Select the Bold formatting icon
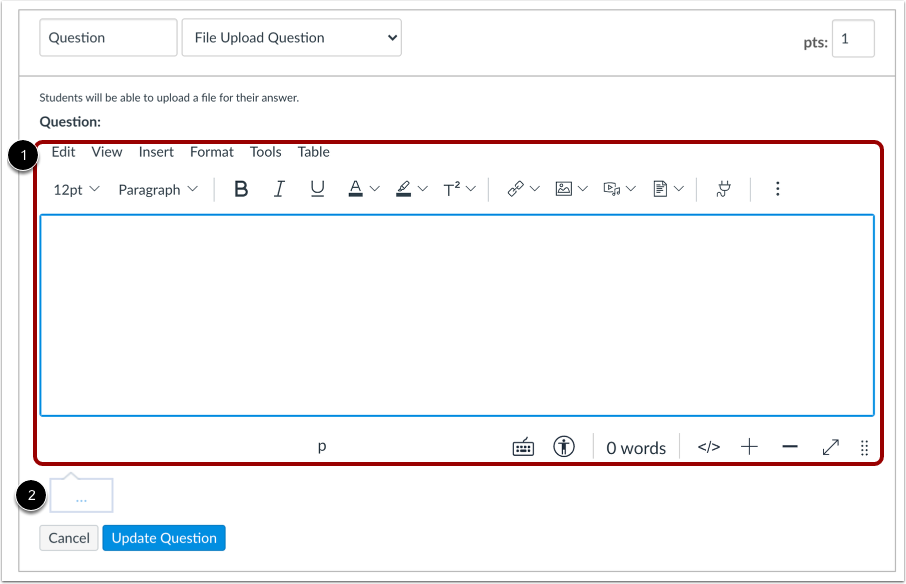 pyautogui.click(x=240, y=188)
